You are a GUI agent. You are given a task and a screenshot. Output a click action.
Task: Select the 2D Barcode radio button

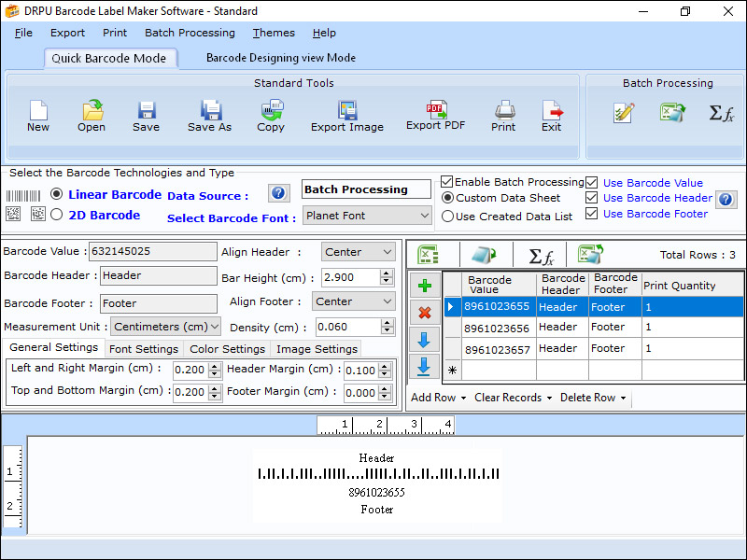click(57, 215)
